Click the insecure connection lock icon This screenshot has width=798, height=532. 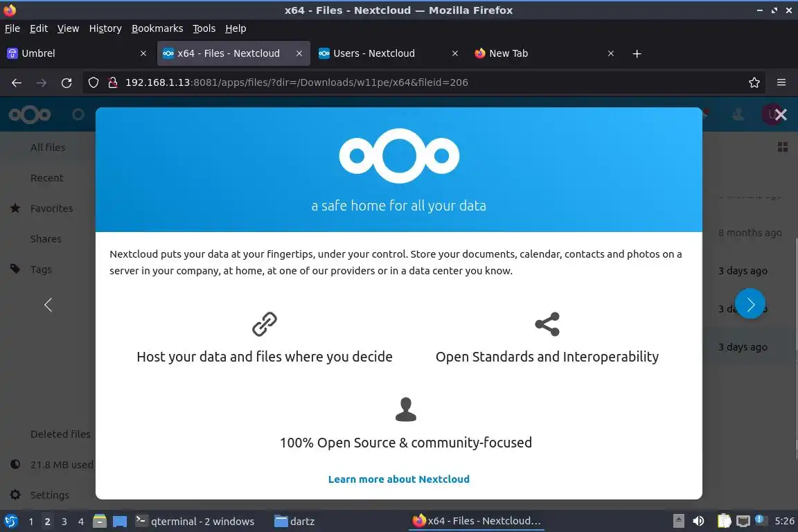(113, 82)
